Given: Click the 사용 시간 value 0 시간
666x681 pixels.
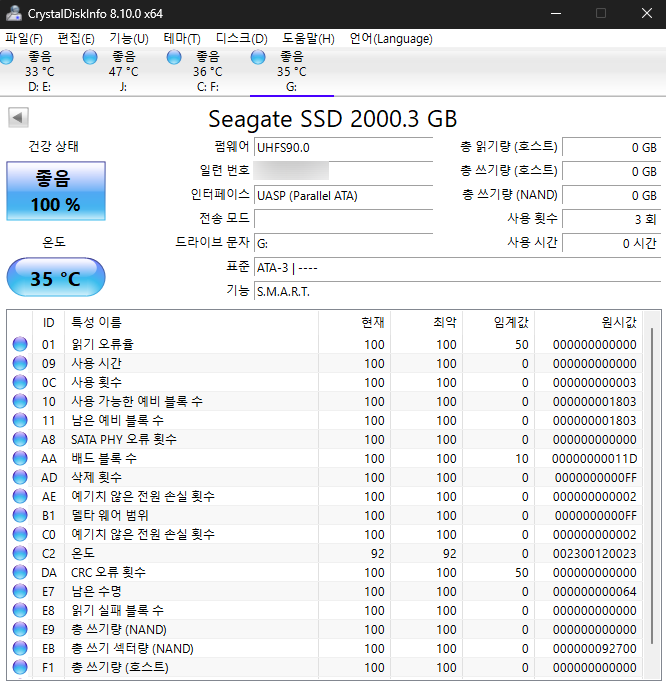Looking at the screenshot, I should 612,243.
